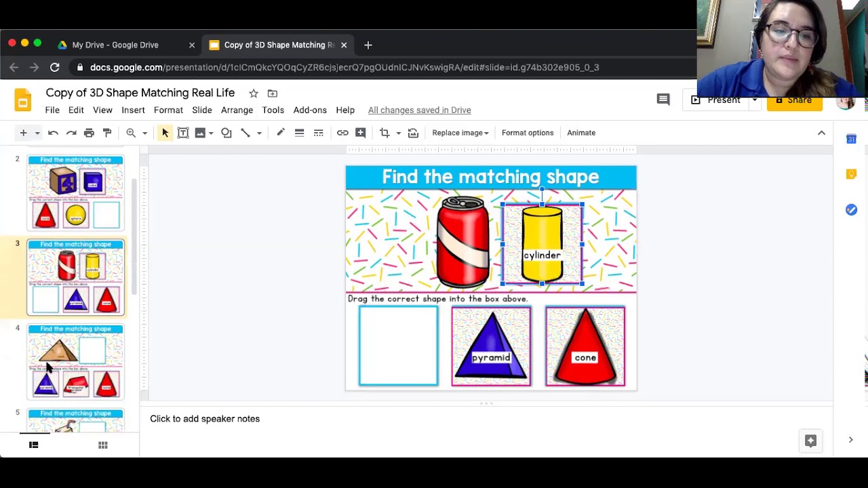
Task: Select the cursor arrow tool
Action: click(x=165, y=133)
